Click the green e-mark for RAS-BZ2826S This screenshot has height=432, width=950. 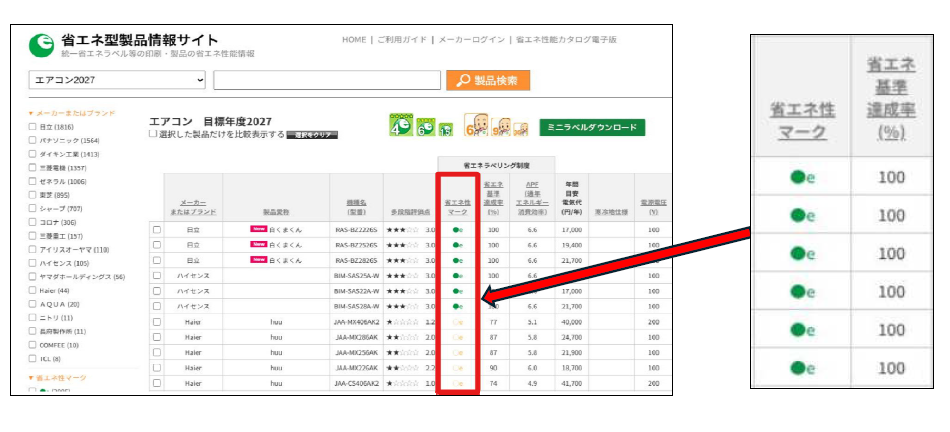coord(458,261)
